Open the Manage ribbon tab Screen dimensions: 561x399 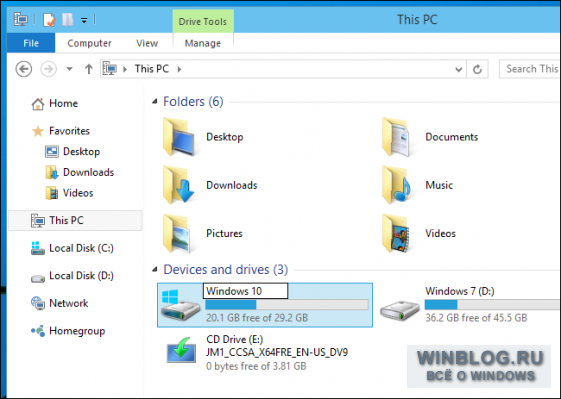coord(203,43)
